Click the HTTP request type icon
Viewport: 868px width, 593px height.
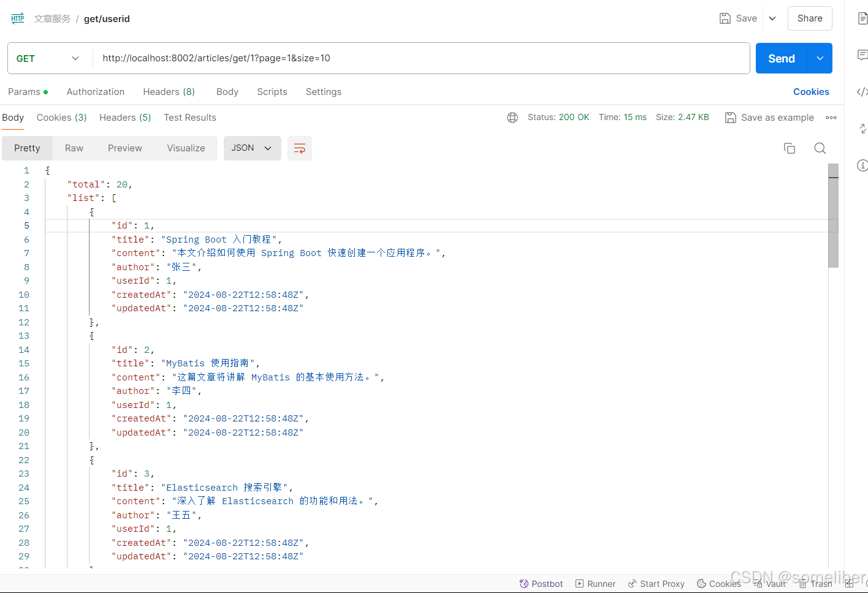coord(18,18)
